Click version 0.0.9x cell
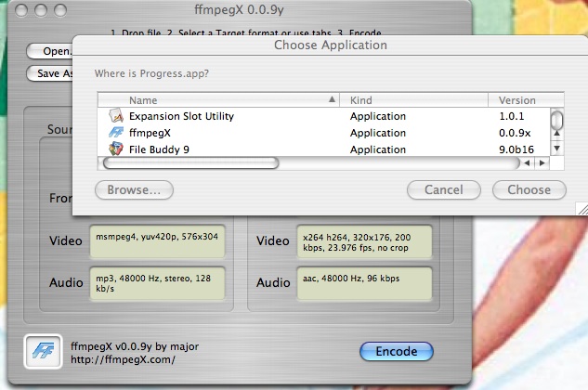 515,133
